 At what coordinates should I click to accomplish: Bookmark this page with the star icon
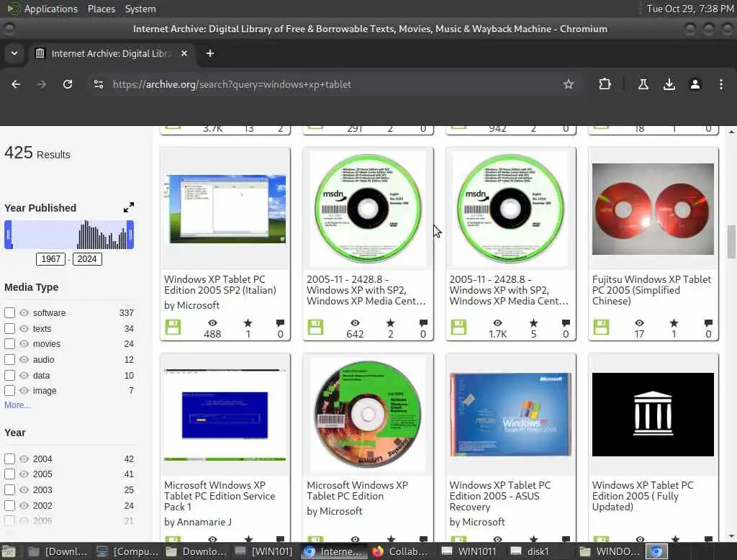point(569,84)
